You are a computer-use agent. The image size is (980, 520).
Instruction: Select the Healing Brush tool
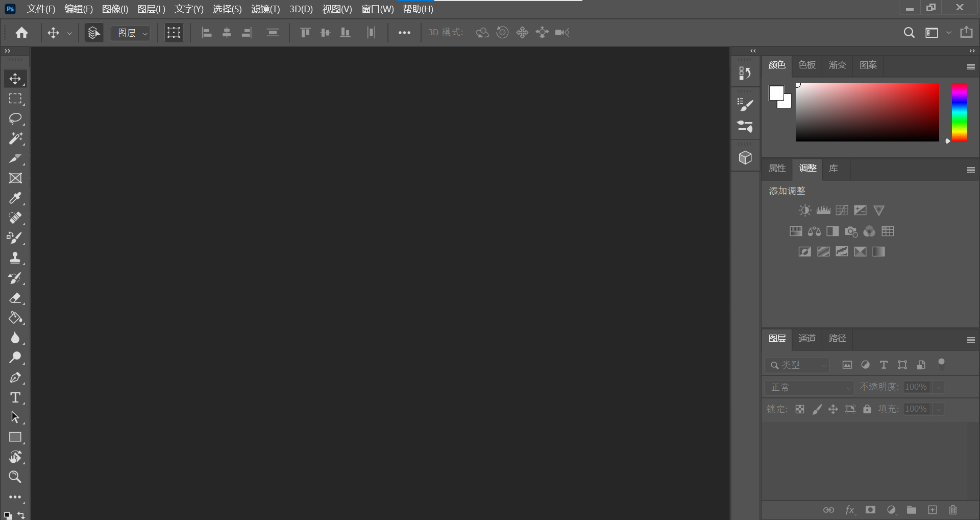point(15,218)
